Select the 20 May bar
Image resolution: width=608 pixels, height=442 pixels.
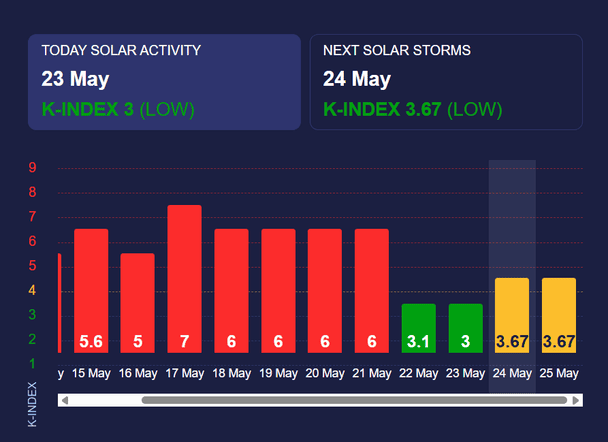coord(325,291)
